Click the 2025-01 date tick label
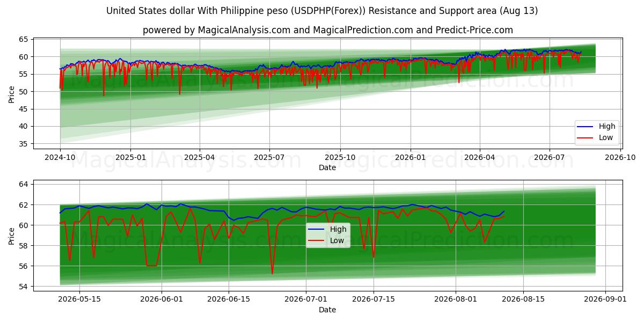The image size is (644, 322). (130, 158)
